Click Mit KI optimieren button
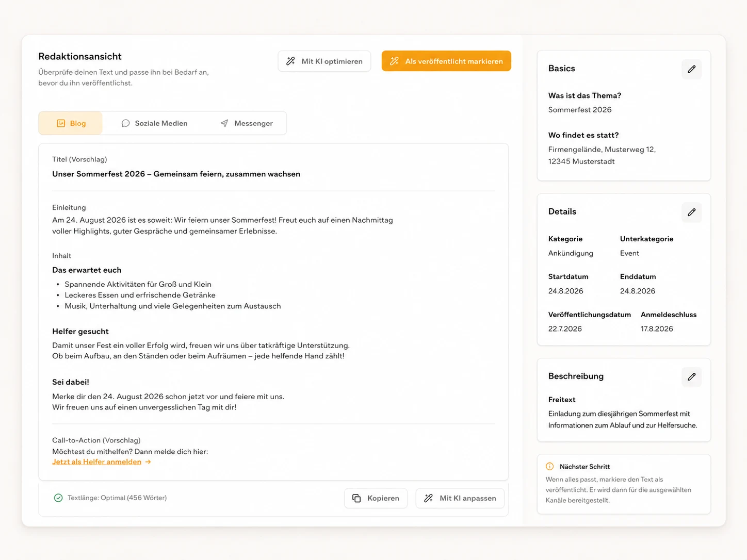The width and height of the screenshot is (747, 560). click(x=324, y=61)
